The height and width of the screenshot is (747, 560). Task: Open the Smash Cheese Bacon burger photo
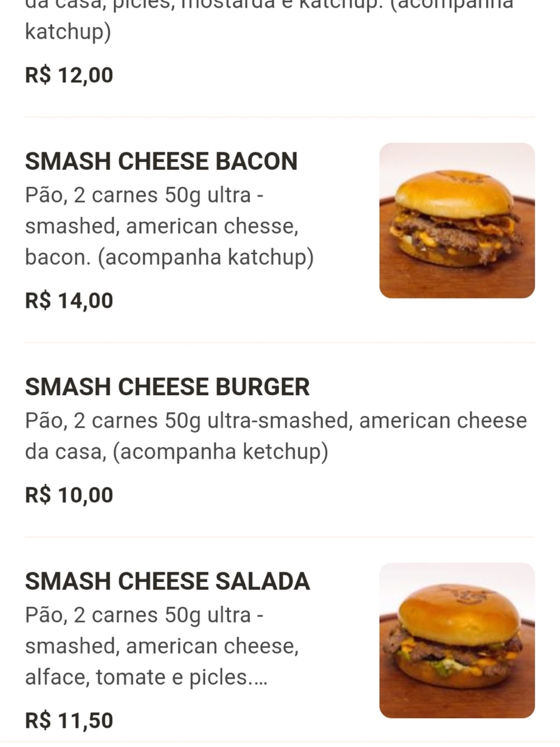click(457, 220)
